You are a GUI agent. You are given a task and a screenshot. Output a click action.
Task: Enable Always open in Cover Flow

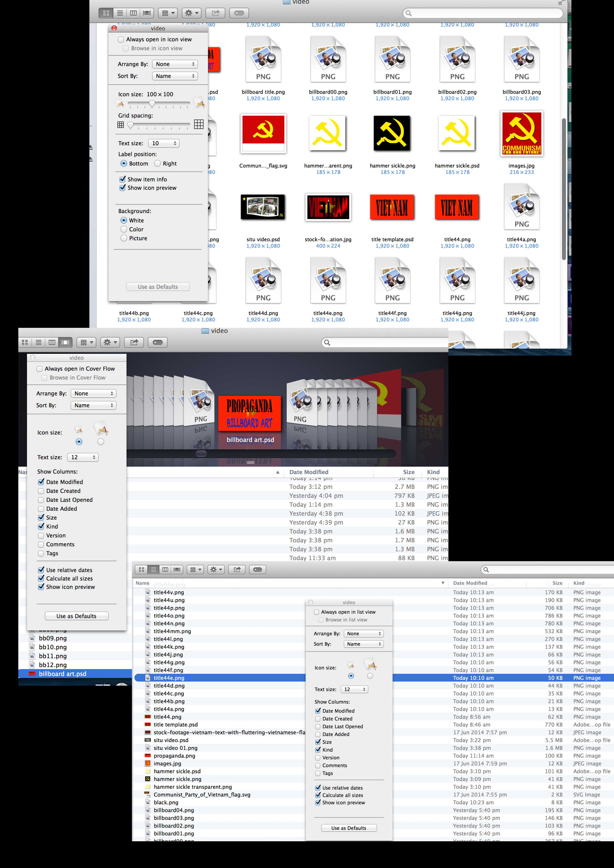coord(39,369)
